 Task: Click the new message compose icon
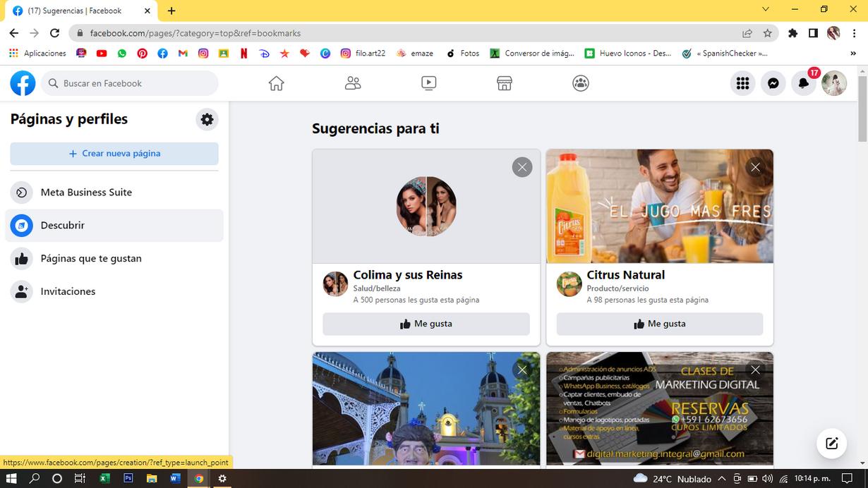(831, 443)
